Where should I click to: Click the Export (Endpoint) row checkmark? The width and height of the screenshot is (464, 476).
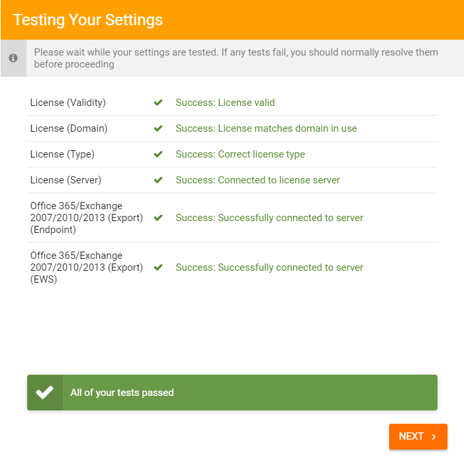pyautogui.click(x=158, y=218)
